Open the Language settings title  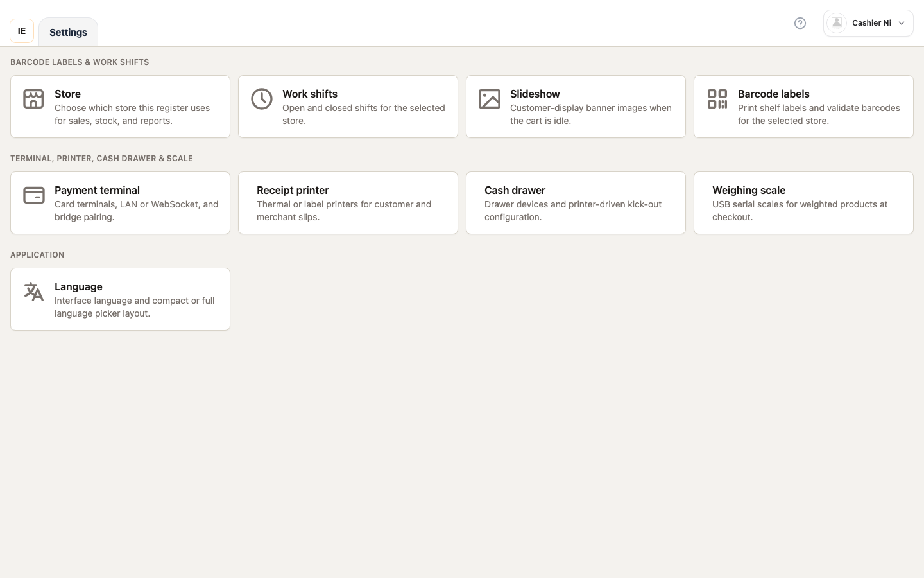click(x=78, y=286)
